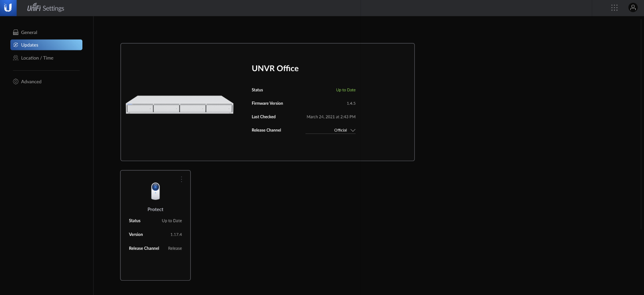Click Protect version value 1.17.4

(176, 235)
